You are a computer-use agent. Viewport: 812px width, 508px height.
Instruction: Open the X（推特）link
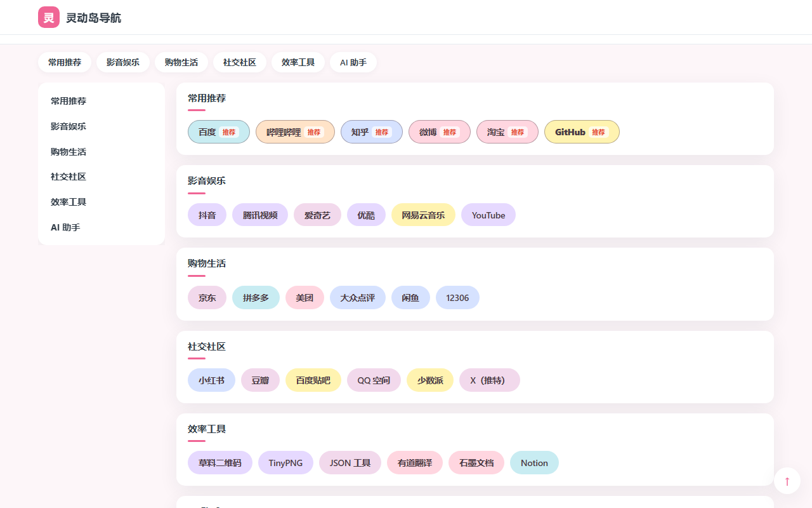tap(490, 380)
